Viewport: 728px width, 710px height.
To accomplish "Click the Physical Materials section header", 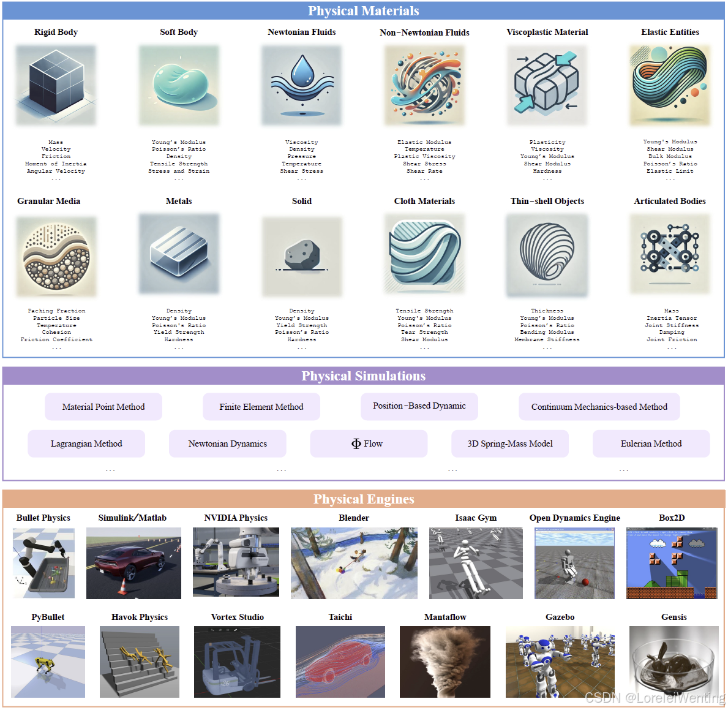I will [364, 10].
